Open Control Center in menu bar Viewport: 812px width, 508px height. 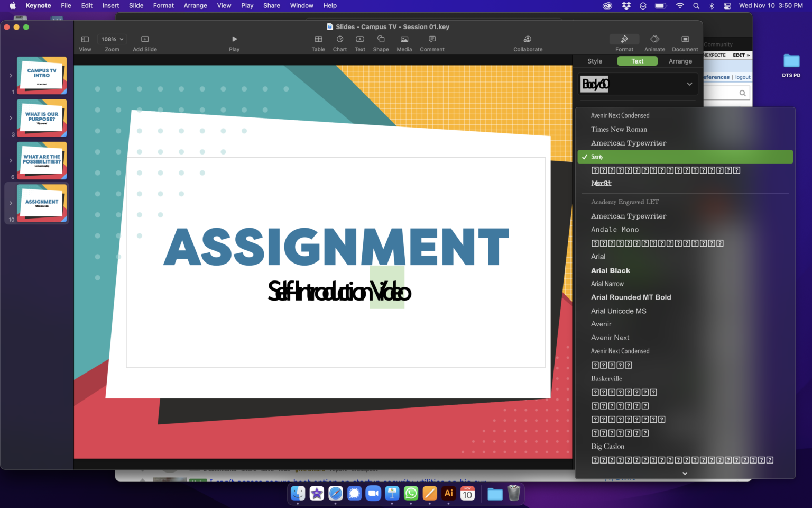click(x=727, y=6)
